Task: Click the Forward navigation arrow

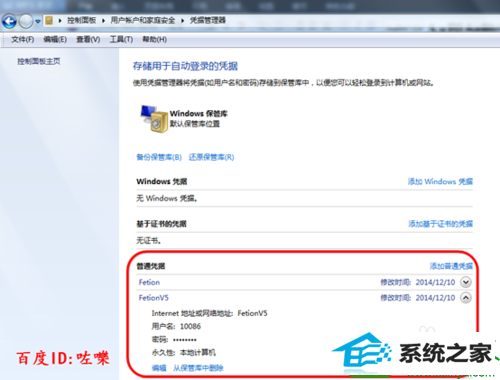Action: 26,21
